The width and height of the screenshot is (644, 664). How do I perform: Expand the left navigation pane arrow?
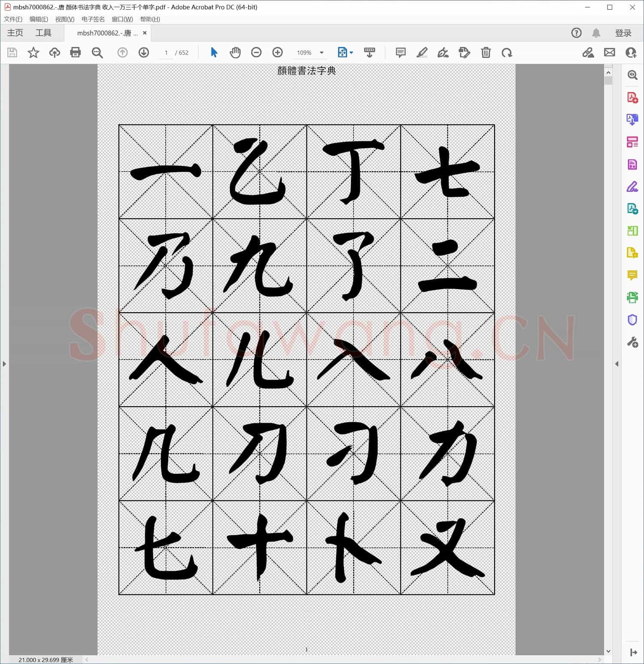click(4, 364)
